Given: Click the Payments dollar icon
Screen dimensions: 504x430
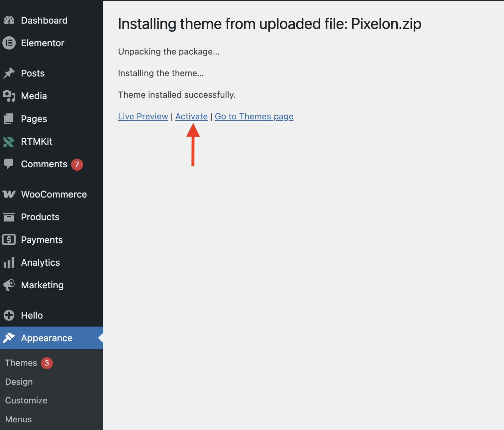Looking at the screenshot, I should click(9, 240).
